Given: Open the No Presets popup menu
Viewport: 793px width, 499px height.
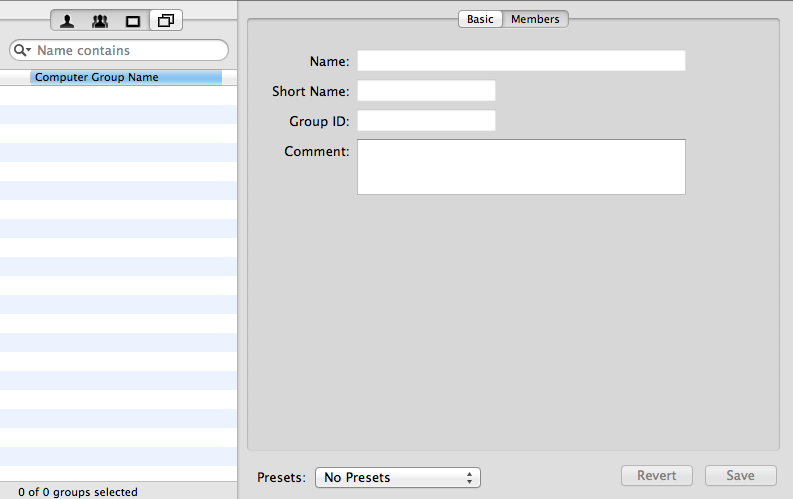Looking at the screenshot, I should (x=398, y=477).
